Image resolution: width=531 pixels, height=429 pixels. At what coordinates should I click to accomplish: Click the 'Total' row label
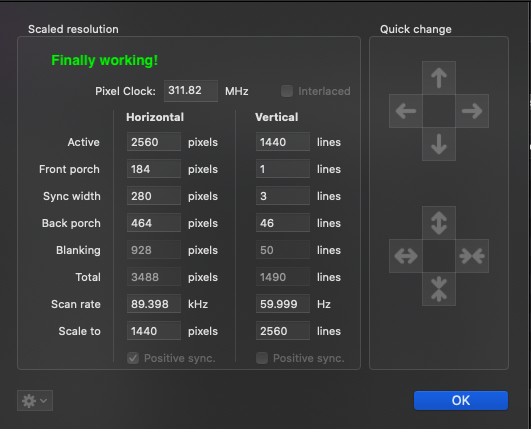[x=88, y=277]
